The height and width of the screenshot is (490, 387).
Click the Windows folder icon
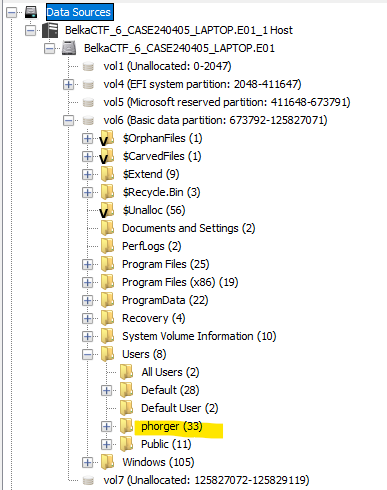[107, 462]
